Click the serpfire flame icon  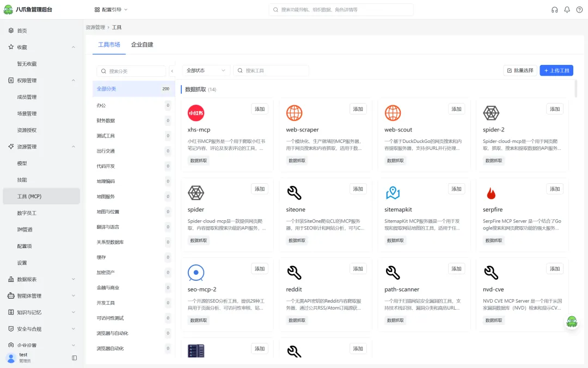tap(491, 193)
